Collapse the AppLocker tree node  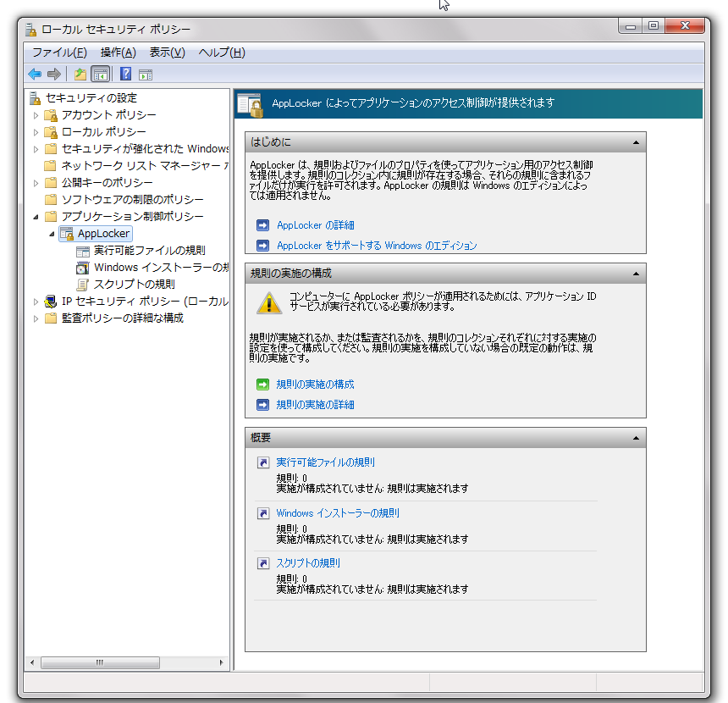[x=52, y=234]
